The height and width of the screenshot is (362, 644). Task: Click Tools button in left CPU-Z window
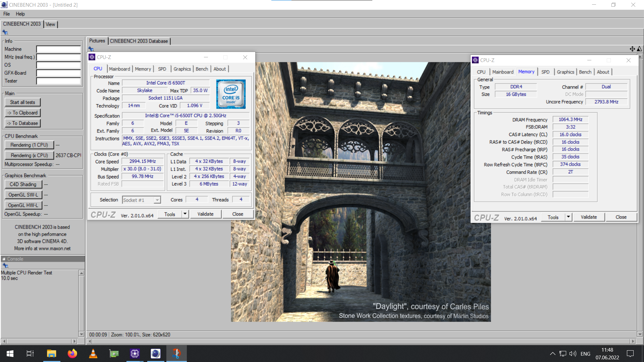pyautogui.click(x=170, y=214)
